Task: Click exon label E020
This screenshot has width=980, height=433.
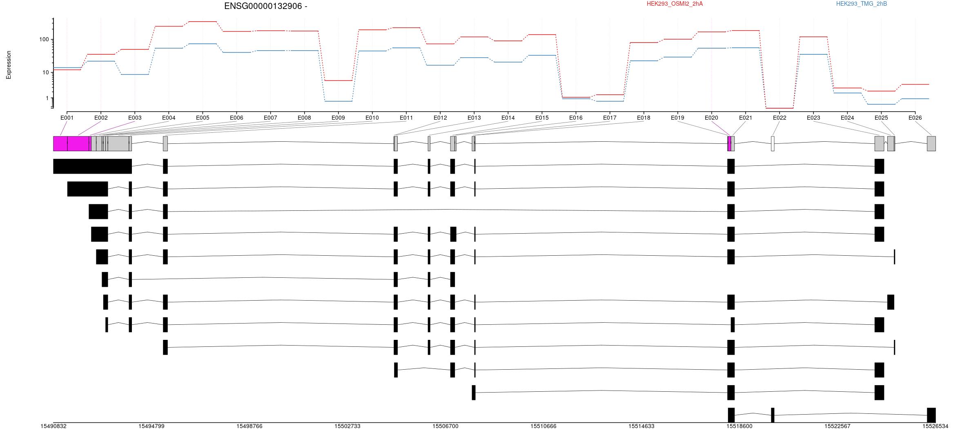Action: point(711,118)
